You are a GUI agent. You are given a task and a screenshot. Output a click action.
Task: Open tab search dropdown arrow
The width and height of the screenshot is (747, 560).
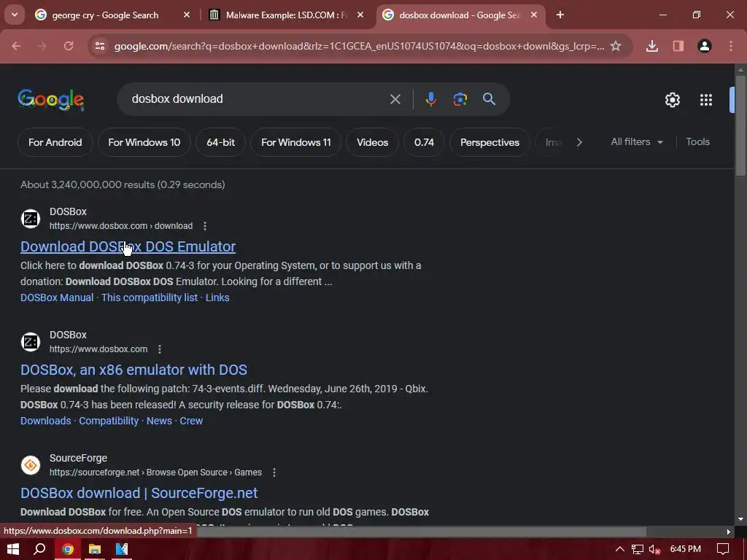coord(15,15)
